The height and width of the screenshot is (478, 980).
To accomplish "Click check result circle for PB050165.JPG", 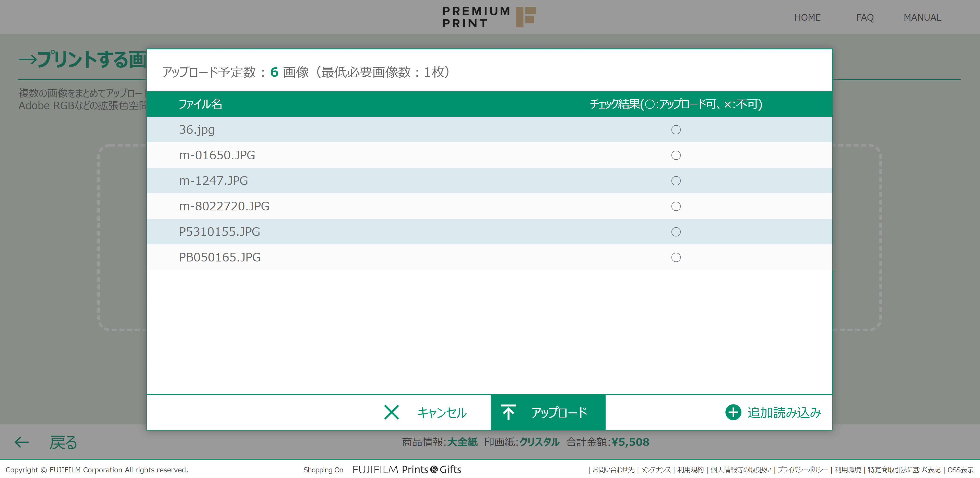I will click(676, 257).
